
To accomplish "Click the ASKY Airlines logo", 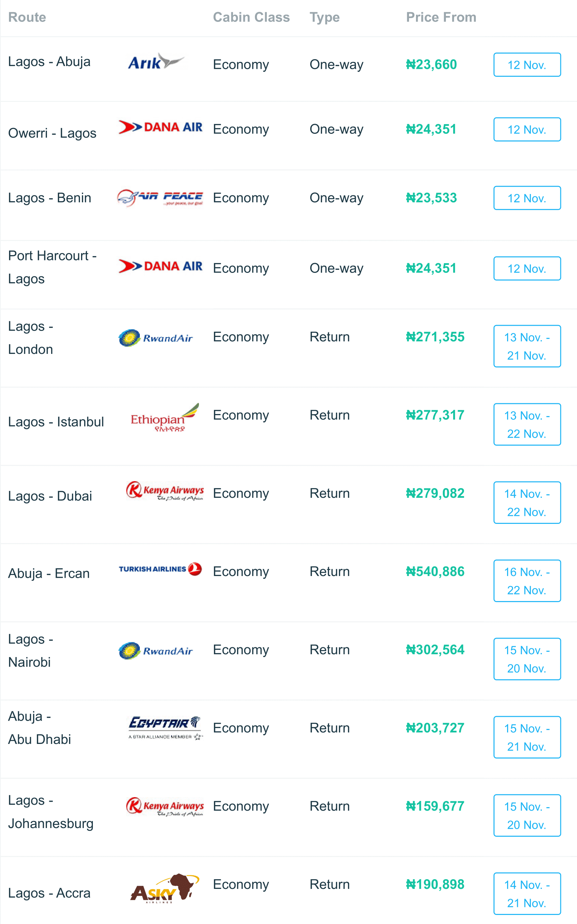I will [165, 889].
